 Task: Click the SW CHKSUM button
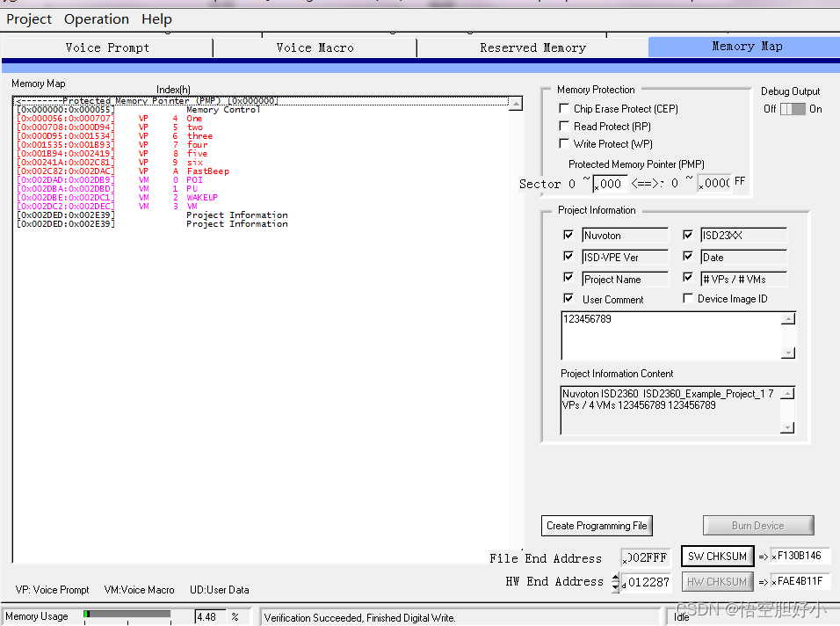(x=717, y=557)
